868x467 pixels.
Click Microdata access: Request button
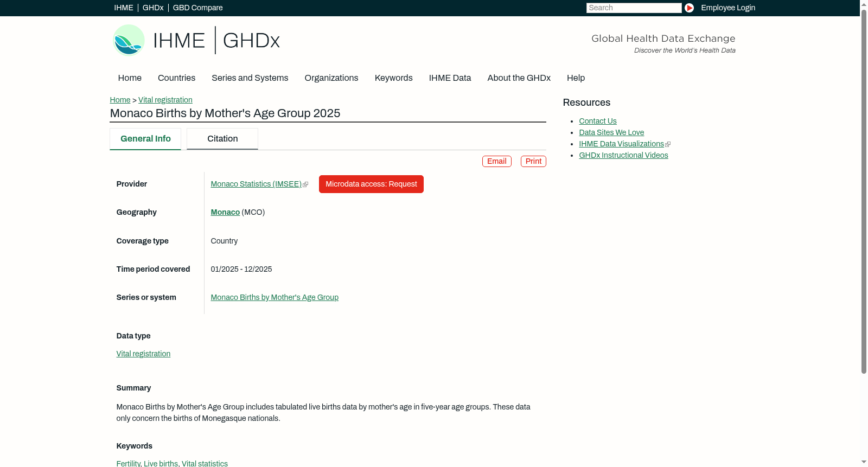pos(371,184)
